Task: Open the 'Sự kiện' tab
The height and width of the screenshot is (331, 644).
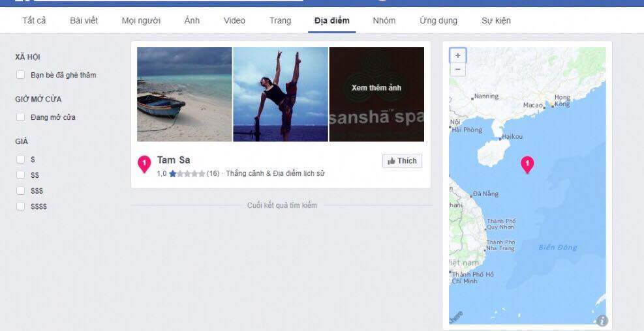Action: [x=496, y=21]
